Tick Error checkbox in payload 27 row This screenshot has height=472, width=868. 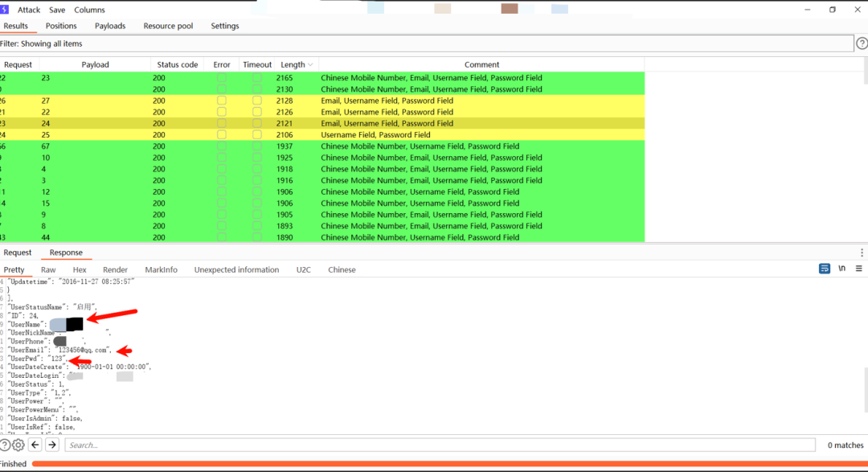[222, 101]
